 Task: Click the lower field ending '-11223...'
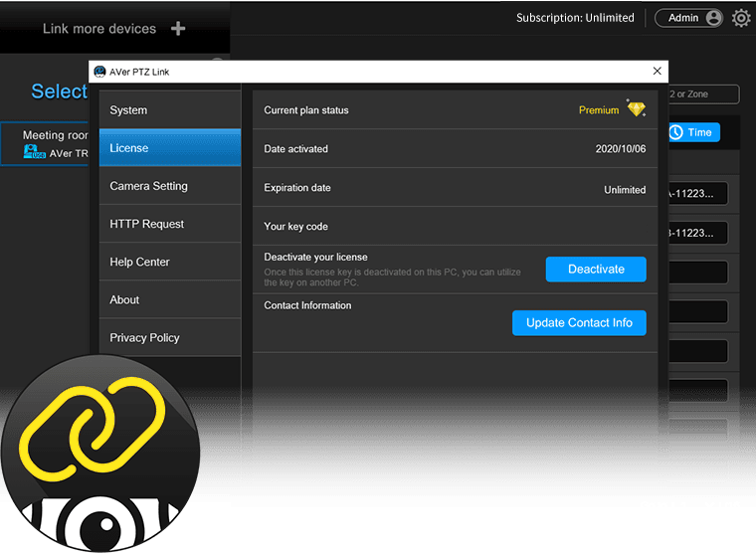point(697,233)
